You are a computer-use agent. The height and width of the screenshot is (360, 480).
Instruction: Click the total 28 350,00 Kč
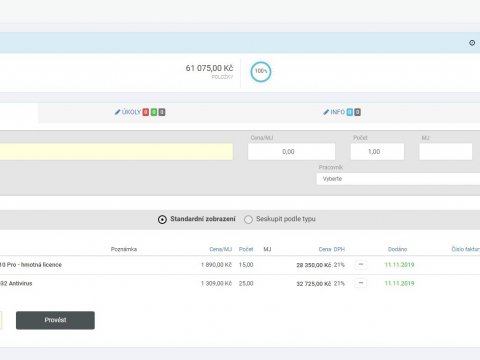[314, 265]
